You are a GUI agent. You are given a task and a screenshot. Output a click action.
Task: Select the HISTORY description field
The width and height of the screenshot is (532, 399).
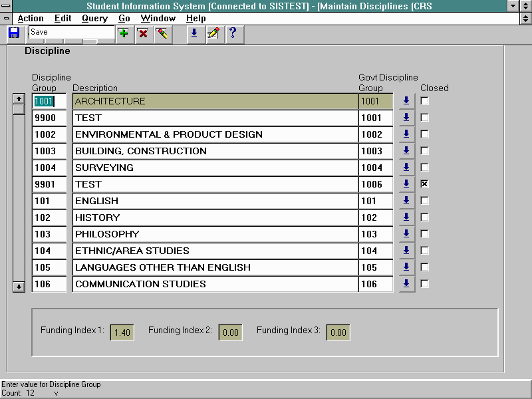(215, 217)
